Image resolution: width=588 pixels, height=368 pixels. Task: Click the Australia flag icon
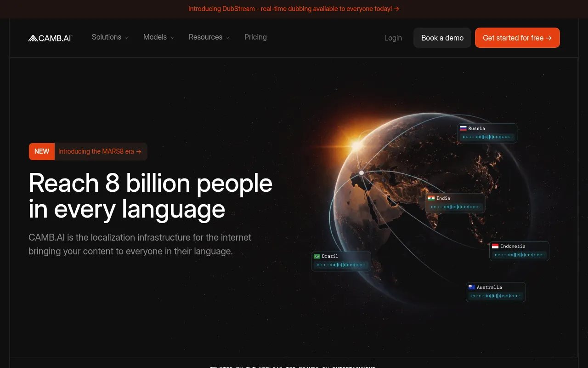471,287
